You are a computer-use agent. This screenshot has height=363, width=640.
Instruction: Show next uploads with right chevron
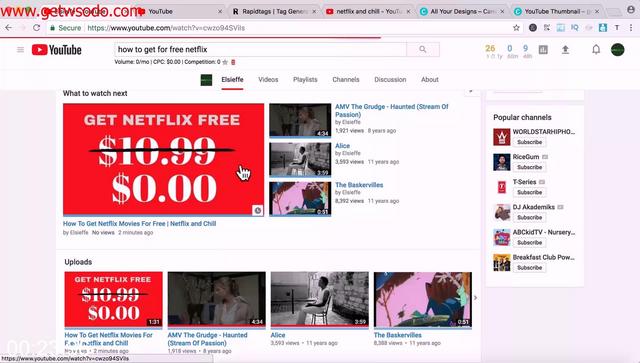pyautogui.click(x=476, y=298)
